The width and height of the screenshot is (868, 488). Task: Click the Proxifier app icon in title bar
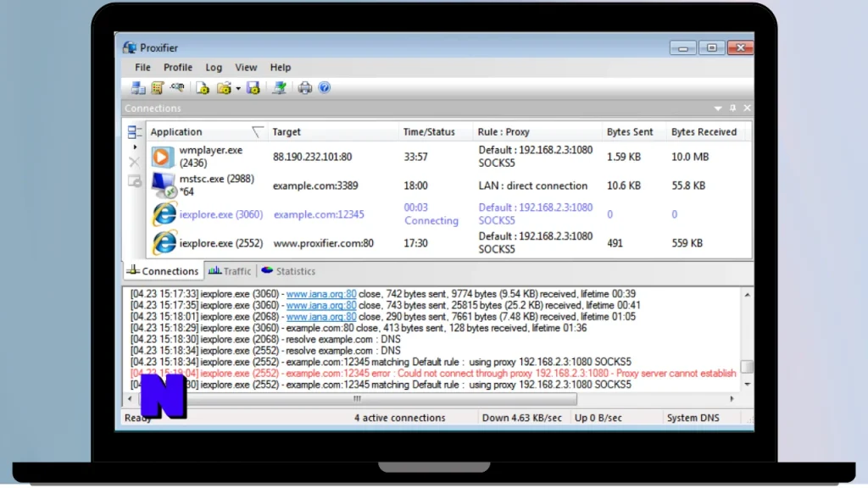(130, 47)
